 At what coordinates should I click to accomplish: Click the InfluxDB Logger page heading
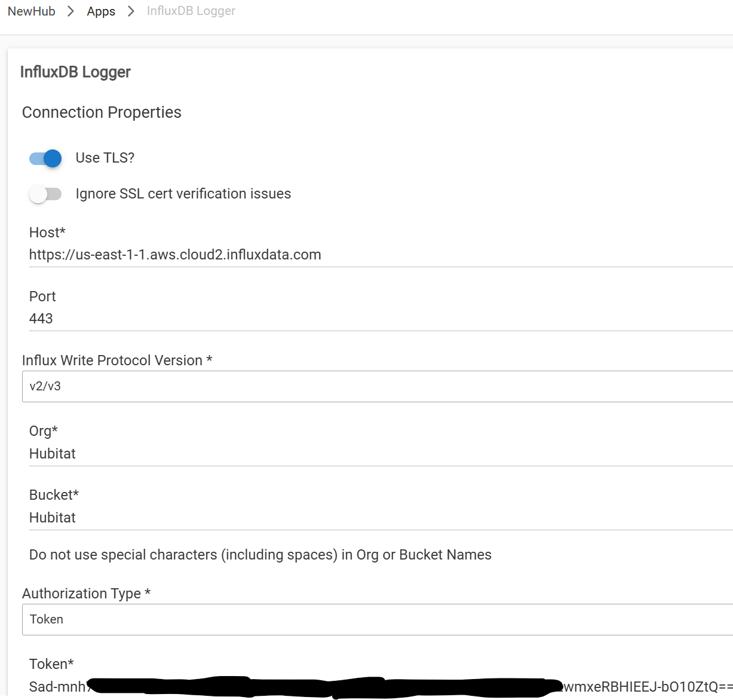[75, 72]
